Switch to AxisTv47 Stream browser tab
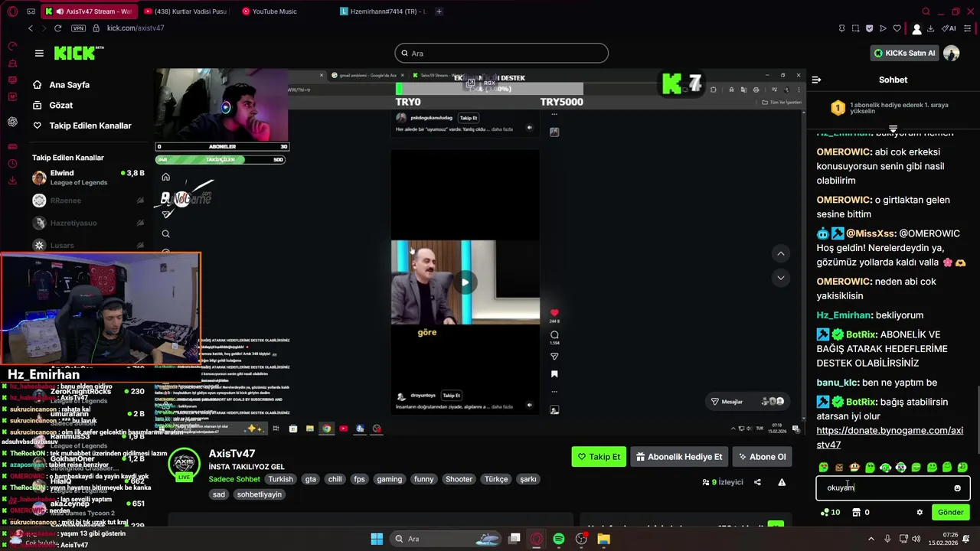Viewport: 980px width, 551px height. click(x=88, y=11)
